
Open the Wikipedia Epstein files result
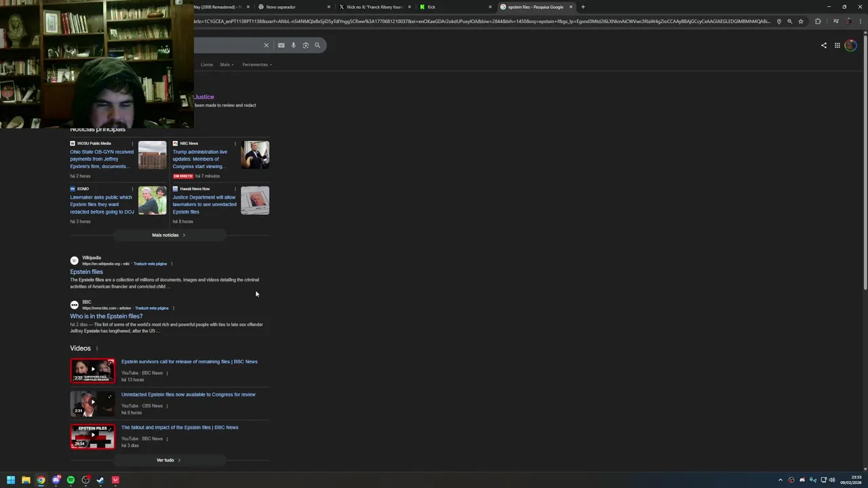86,272
